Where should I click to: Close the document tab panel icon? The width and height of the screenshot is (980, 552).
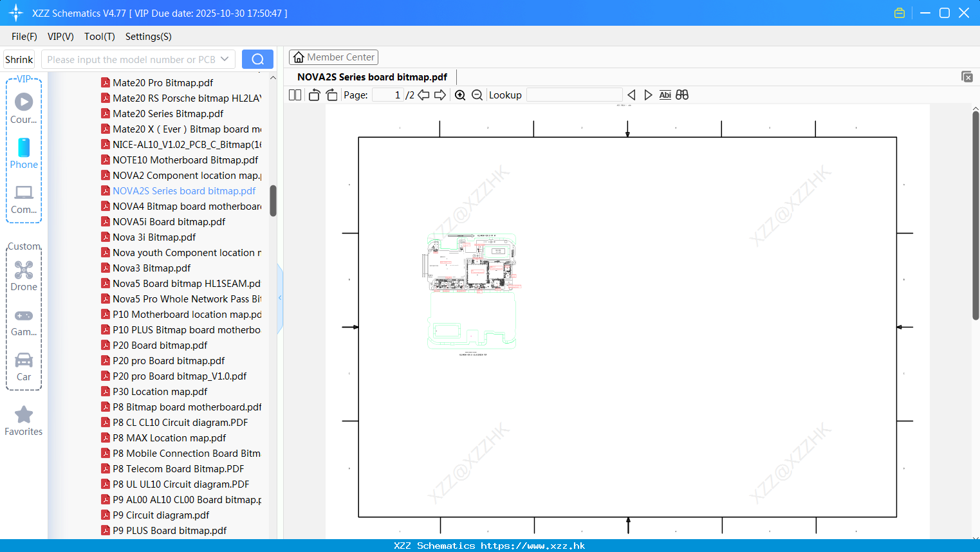coord(966,77)
